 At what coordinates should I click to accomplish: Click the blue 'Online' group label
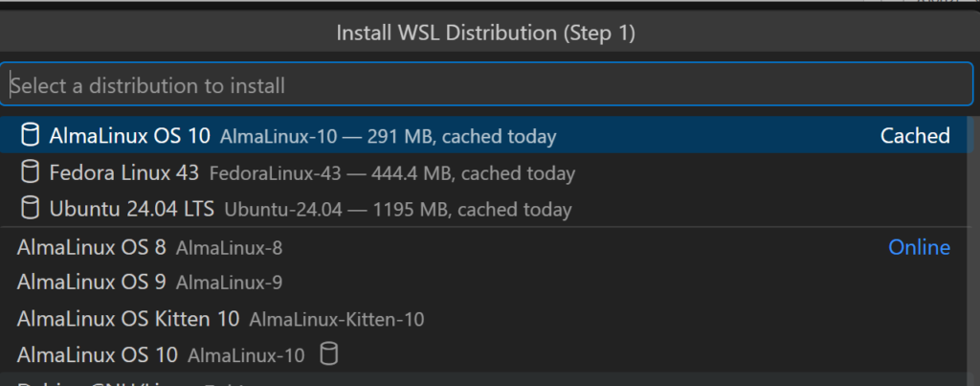pyautogui.click(x=919, y=247)
